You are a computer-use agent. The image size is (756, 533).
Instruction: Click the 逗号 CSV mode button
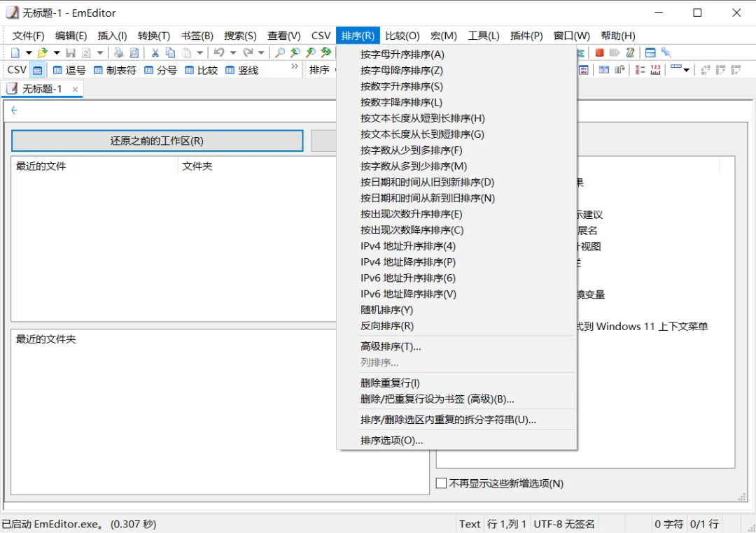click(x=69, y=71)
